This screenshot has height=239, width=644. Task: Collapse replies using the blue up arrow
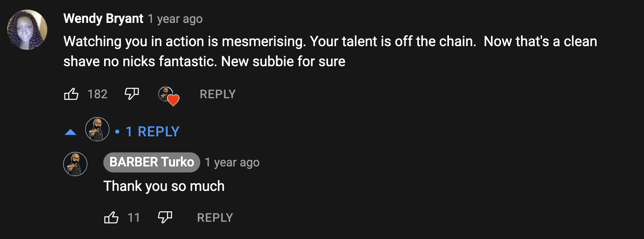(x=70, y=132)
